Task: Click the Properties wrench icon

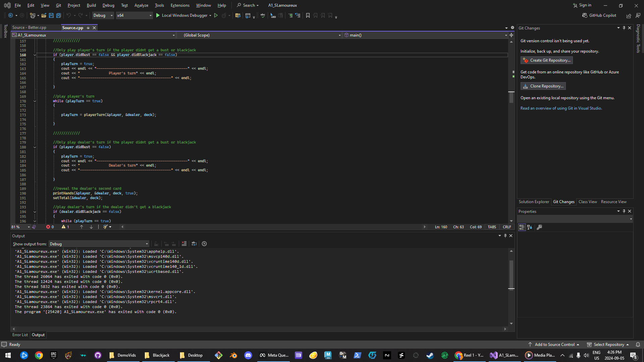Action: [539, 227]
